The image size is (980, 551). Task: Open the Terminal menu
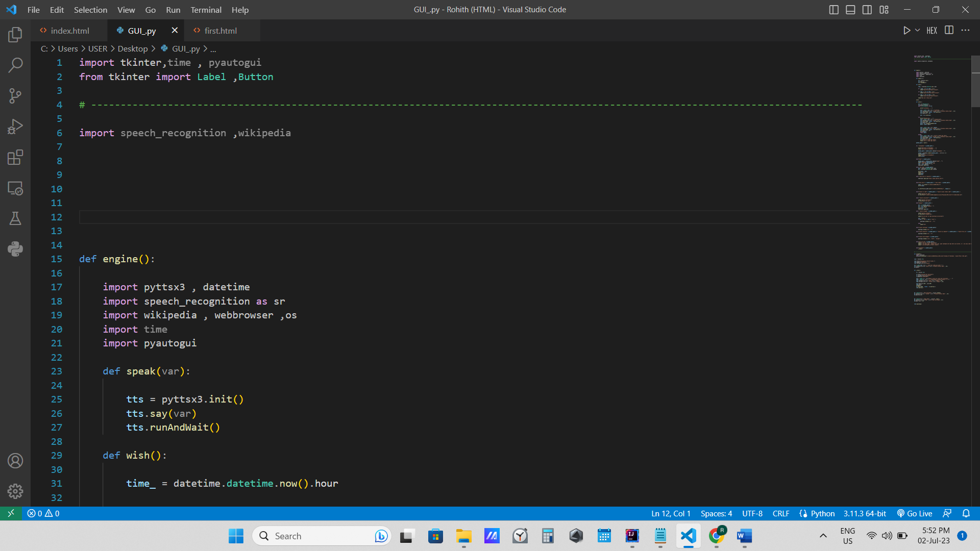[x=206, y=10]
